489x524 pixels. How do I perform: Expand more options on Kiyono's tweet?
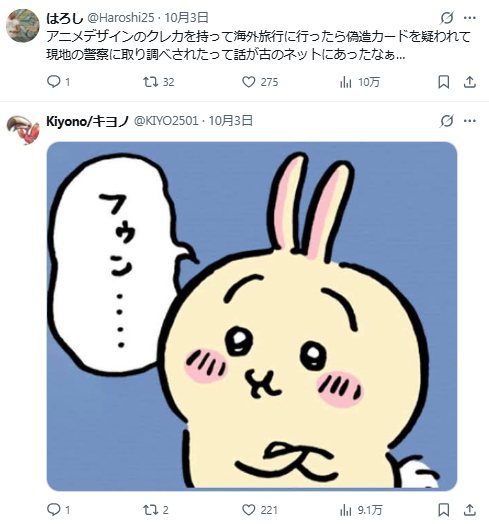[470, 121]
